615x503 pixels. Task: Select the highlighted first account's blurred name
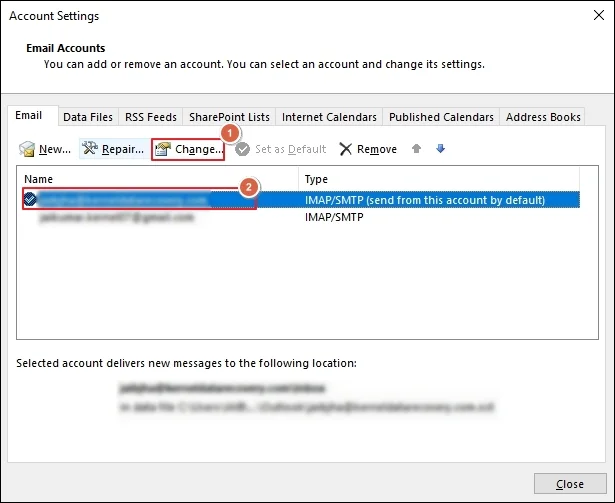pyautogui.click(x=124, y=200)
